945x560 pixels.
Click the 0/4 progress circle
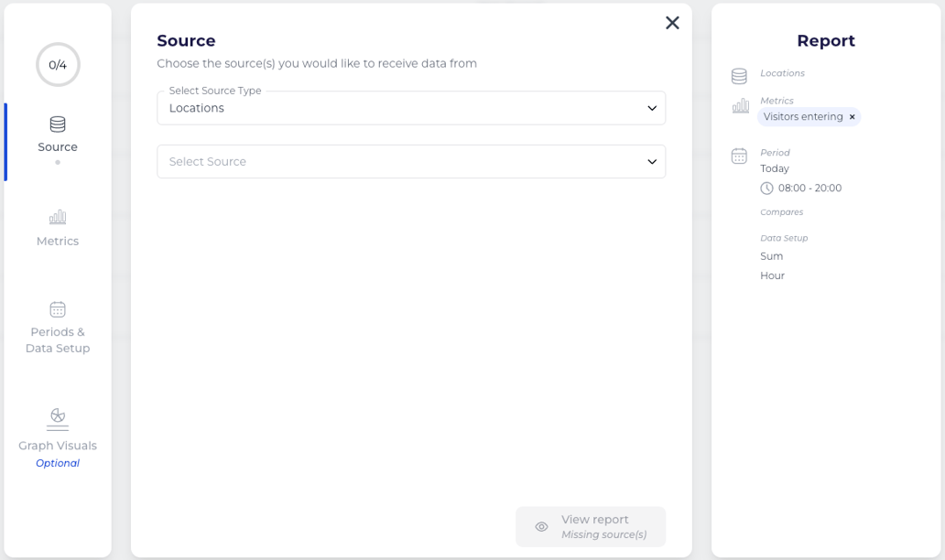(x=58, y=64)
